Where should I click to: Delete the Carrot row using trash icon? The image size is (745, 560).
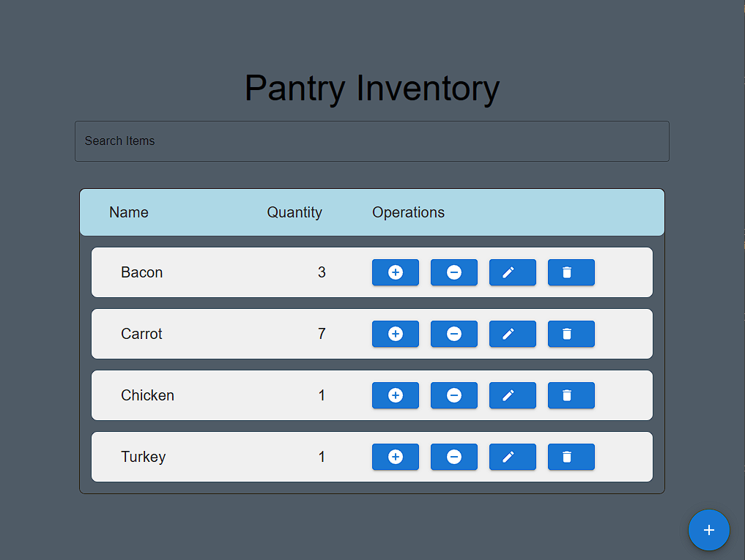coord(571,334)
